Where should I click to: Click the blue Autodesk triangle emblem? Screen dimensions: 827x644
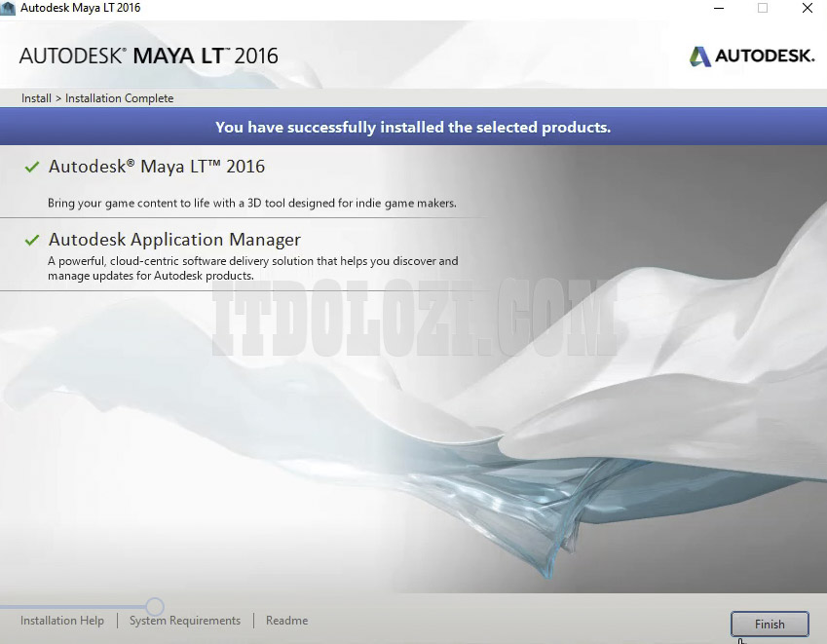click(x=699, y=57)
